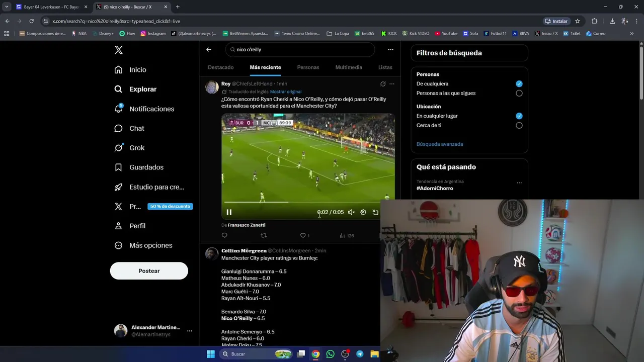Open Fransesco Zanetti source link
Image resolution: width=644 pixels, height=362 pixels.
point(247,225)
